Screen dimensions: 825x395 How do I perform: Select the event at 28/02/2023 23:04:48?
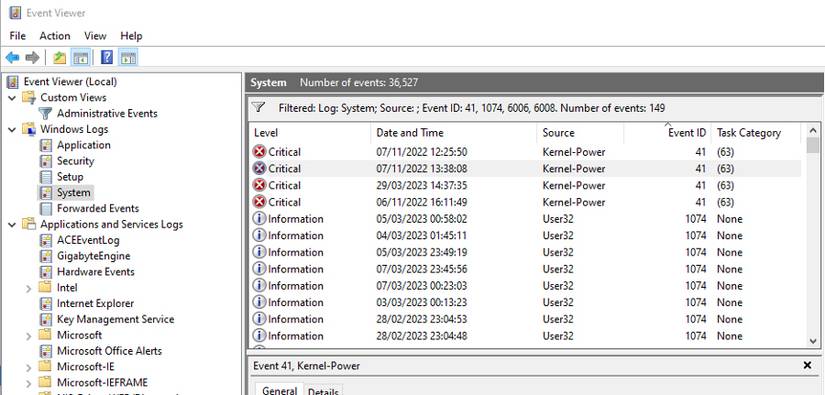pos(525,336)
